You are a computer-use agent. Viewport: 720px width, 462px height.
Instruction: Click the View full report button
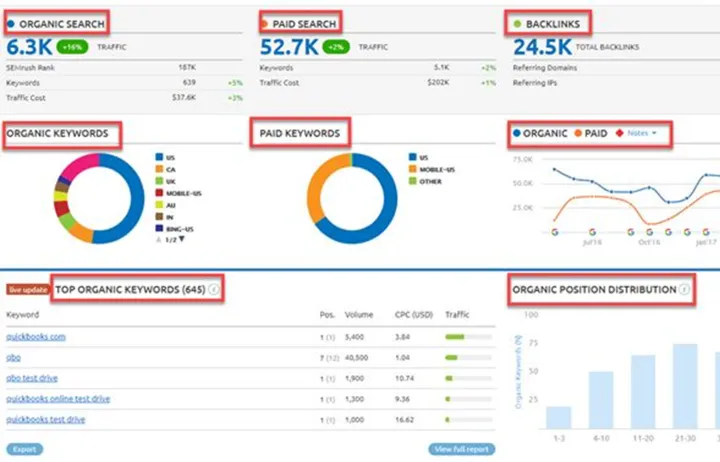[461, 449]
